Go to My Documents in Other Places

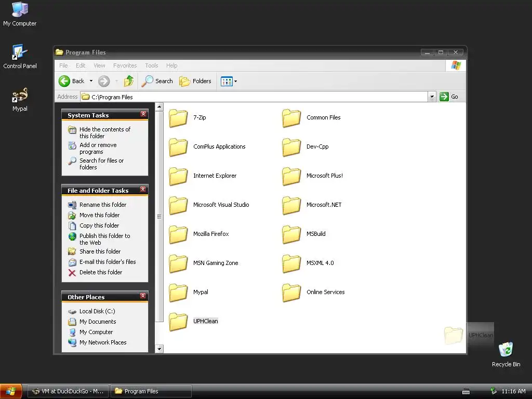click(x=92, y=322)
